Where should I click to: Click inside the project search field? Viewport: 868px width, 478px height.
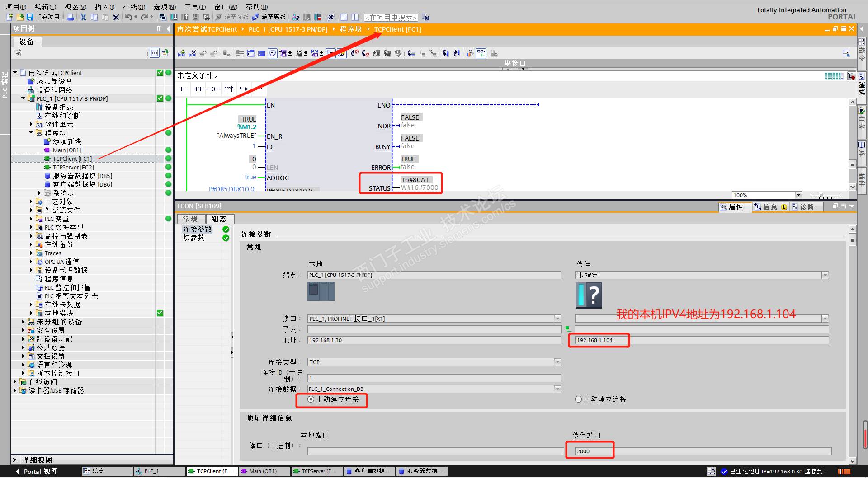click(391, 18)
